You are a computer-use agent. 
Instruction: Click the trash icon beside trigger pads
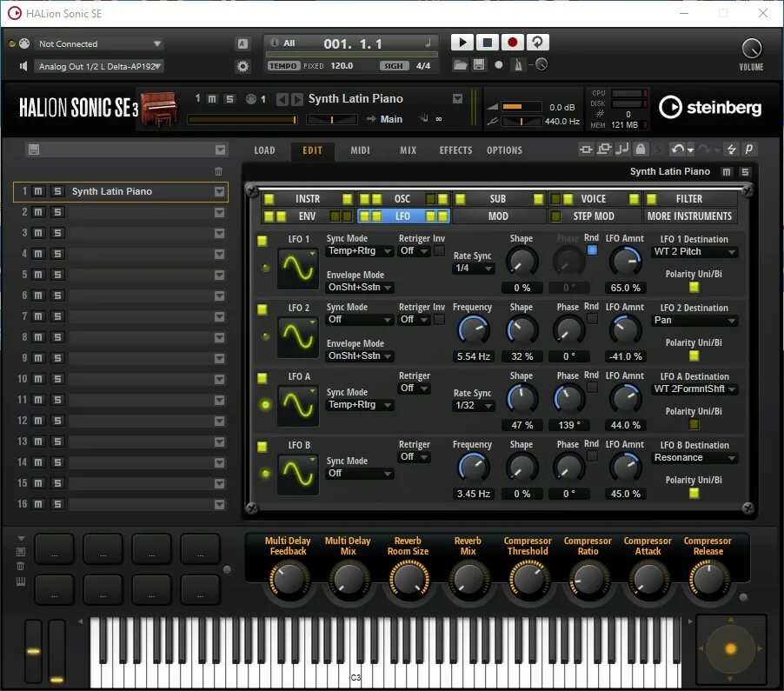[21, 566]
